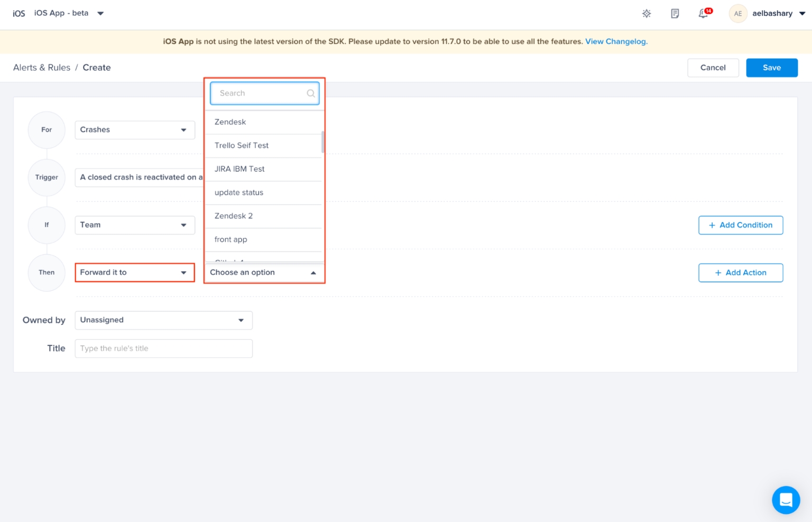Focus the rule Title input field
The height and width of the screenshot is (522, 812).
163,349
